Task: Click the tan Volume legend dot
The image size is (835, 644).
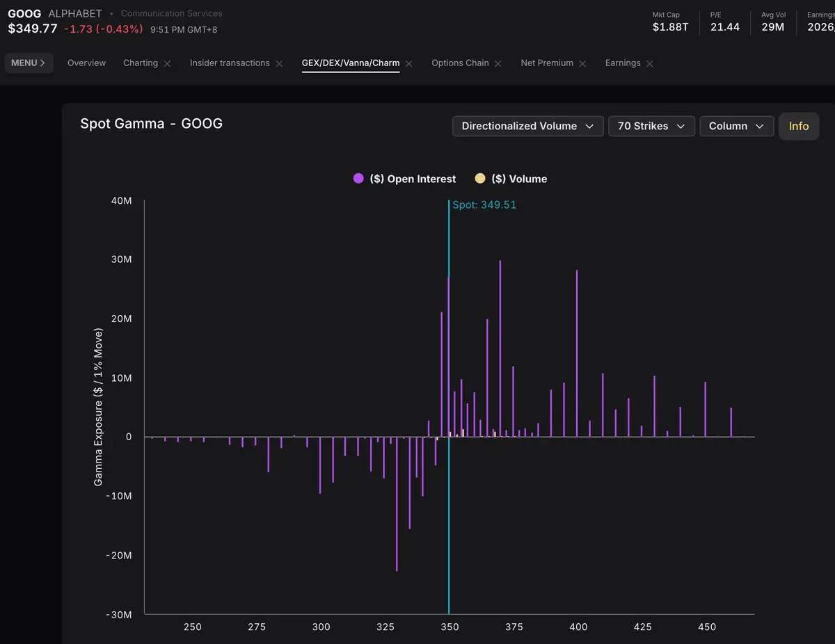Action: 480,179
